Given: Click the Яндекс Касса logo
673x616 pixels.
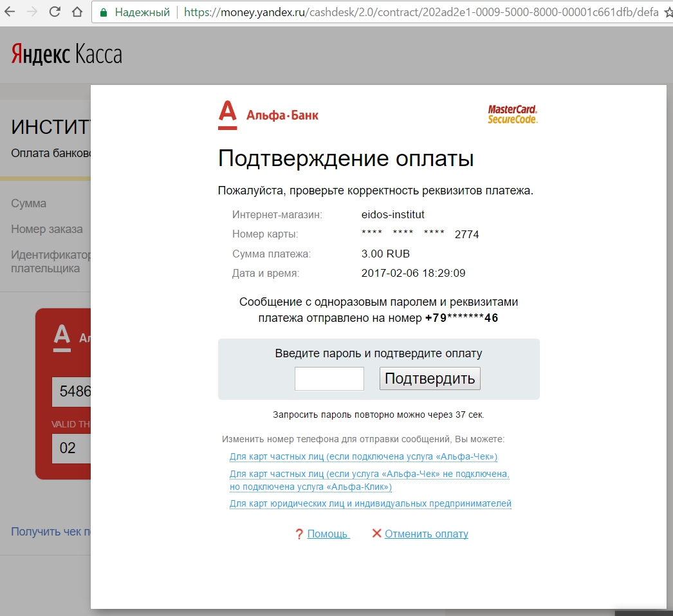Looking at the screenshot, I should 66,55.
